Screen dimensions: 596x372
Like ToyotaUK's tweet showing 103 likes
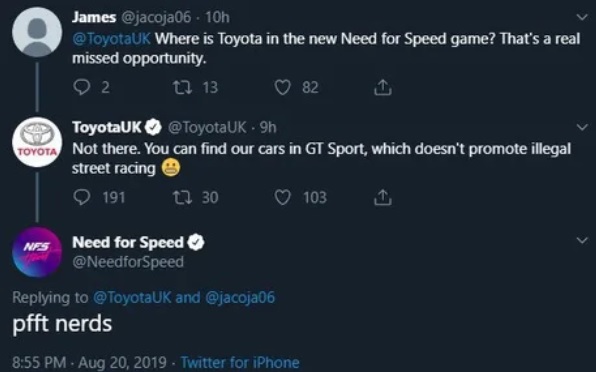tap(282, 197)
